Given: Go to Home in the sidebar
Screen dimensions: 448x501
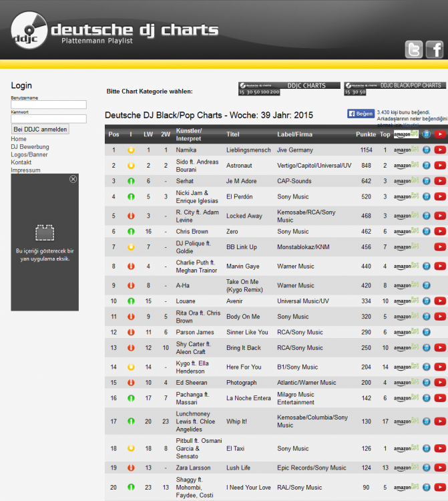Looking at the screenshot, I should click(19, 139).
